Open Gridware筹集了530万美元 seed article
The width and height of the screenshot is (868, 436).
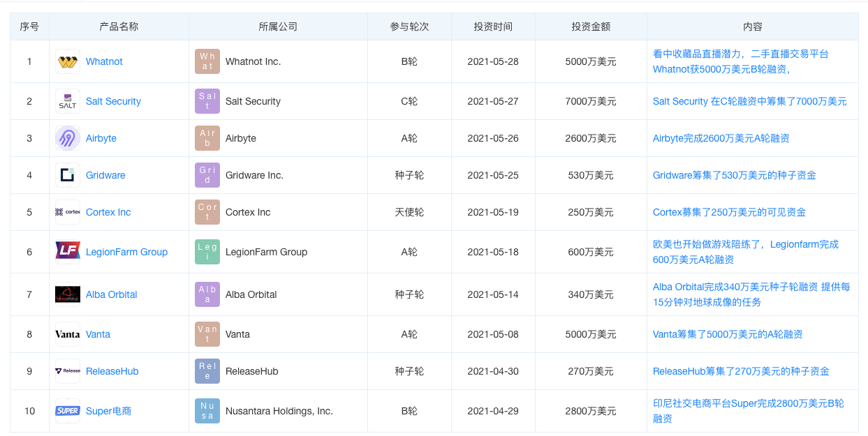[x=735, y=175]
